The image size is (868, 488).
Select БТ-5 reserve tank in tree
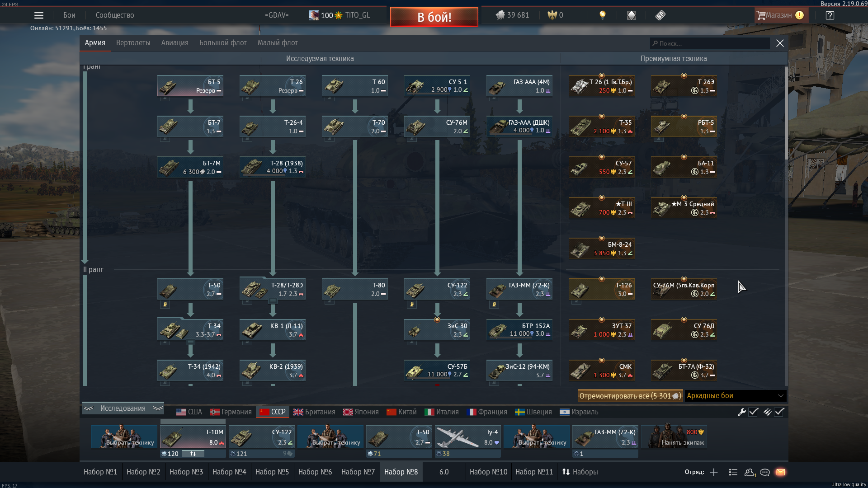coord(190,86)
